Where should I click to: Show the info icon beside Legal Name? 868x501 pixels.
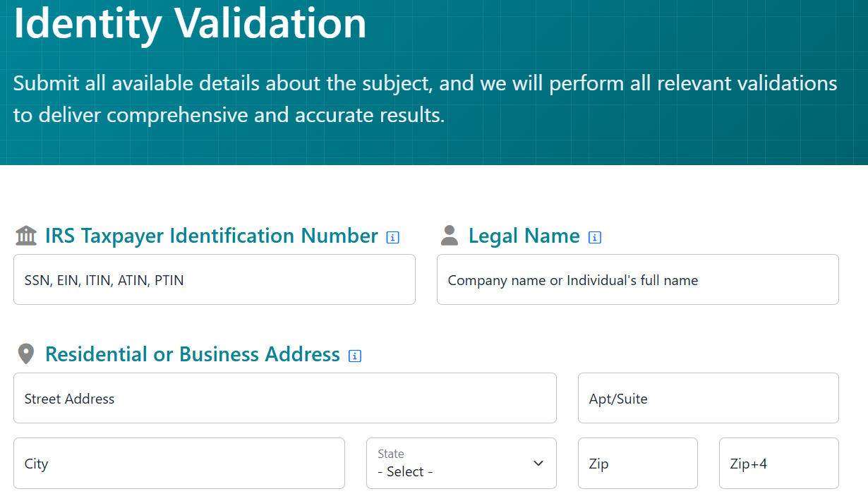click(595, 238)
